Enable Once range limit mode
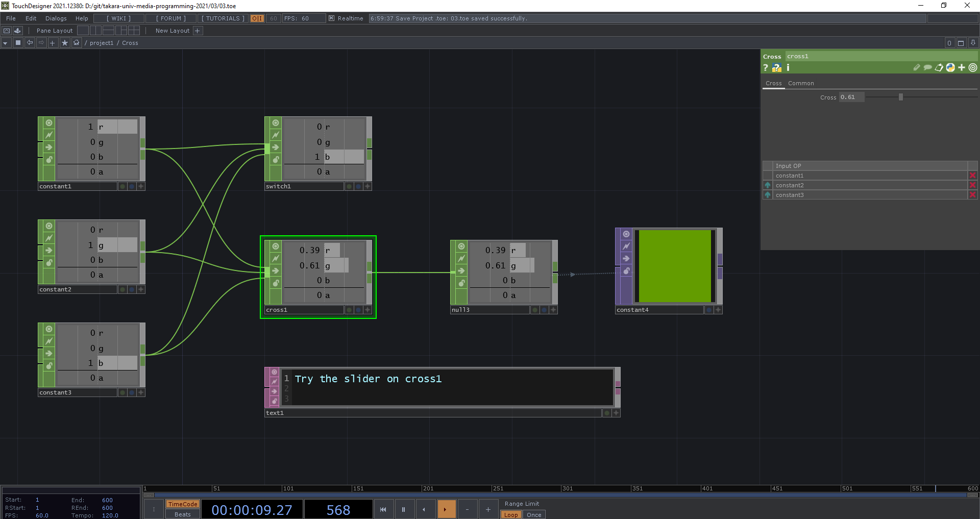 [x=534, y=514]
